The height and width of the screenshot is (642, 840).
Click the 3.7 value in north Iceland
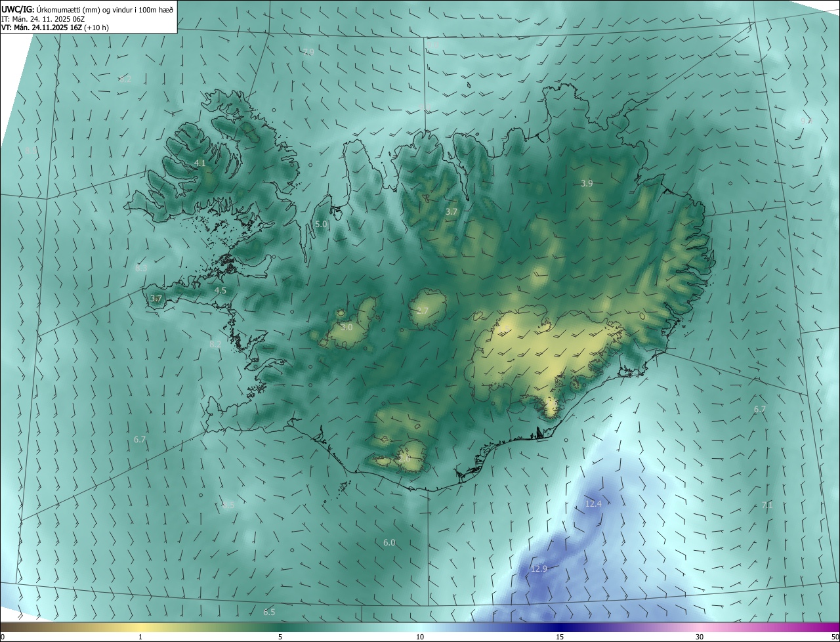pyautogui.click(x=451, y=212)
